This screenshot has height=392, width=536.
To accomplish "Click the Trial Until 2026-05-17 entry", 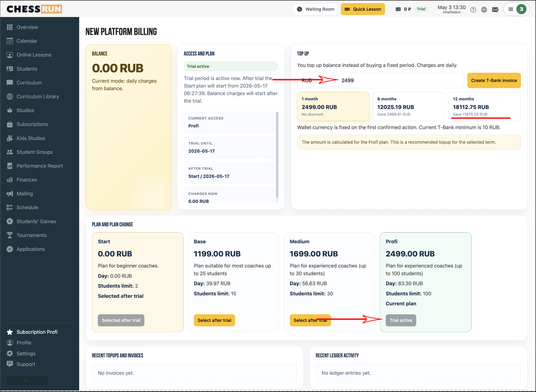I will click(x=229, y=147).
